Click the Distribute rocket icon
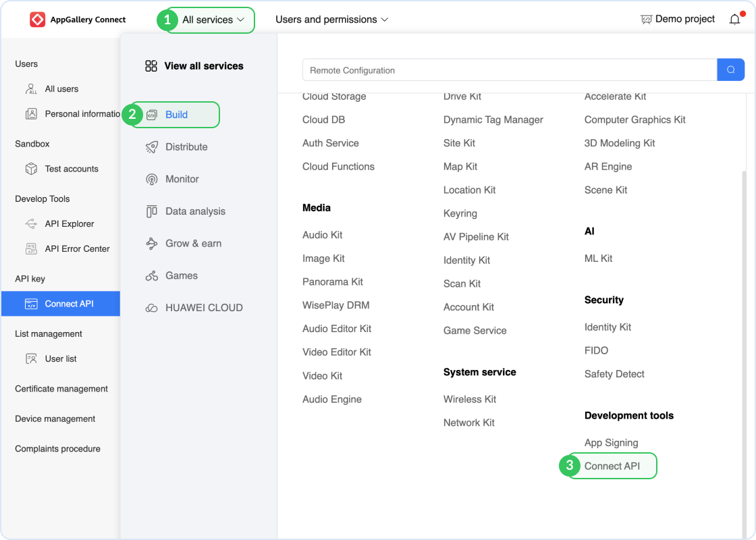Image resolution: width=756 pixels, height=540 pixels. click(x=152, y=147)
